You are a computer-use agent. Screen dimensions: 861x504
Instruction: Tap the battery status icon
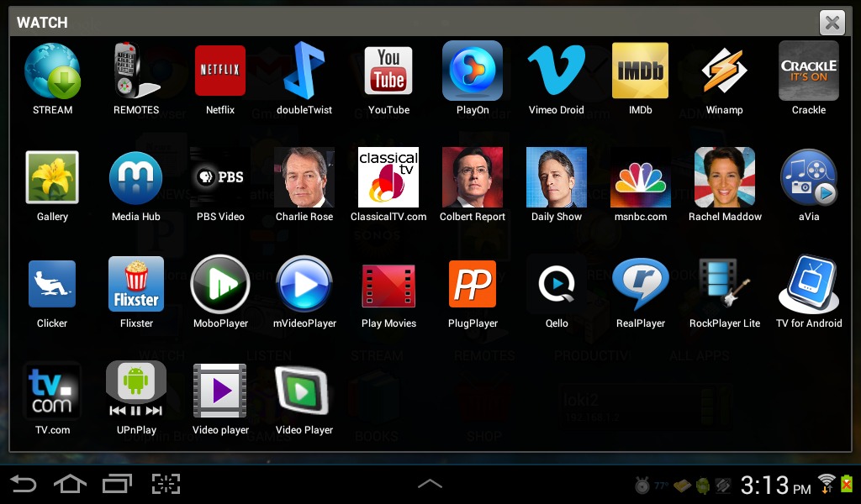[x=847, y=484]
